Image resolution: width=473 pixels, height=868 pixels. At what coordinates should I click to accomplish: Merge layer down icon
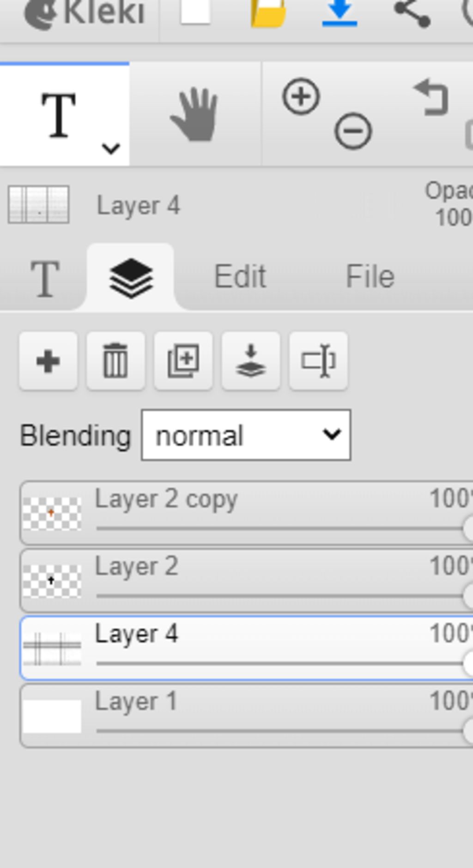251,361
